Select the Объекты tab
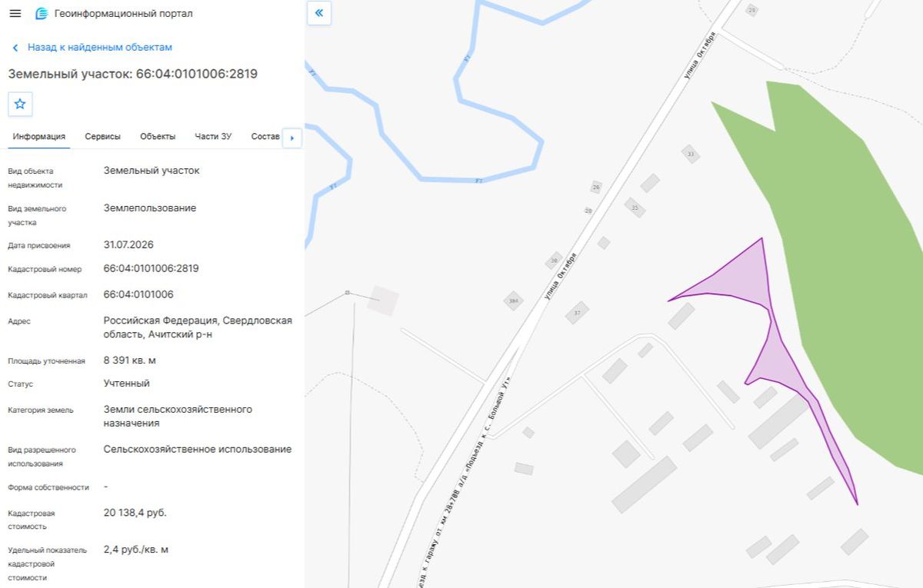Screen dimensions: 923x588 point(158,137)
